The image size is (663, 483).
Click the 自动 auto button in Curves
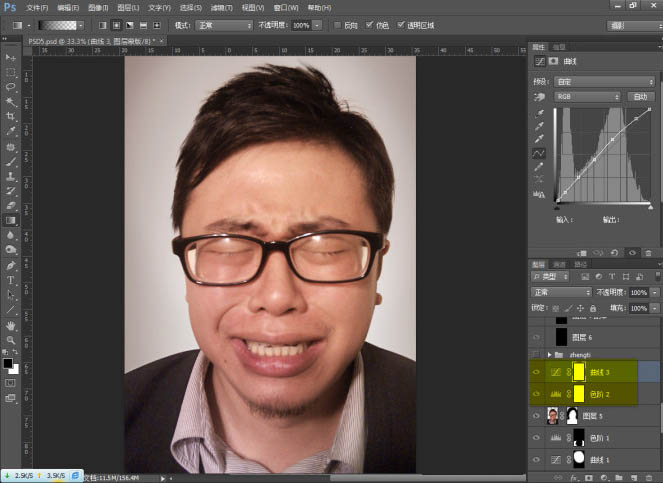click(x=640, y=97)
